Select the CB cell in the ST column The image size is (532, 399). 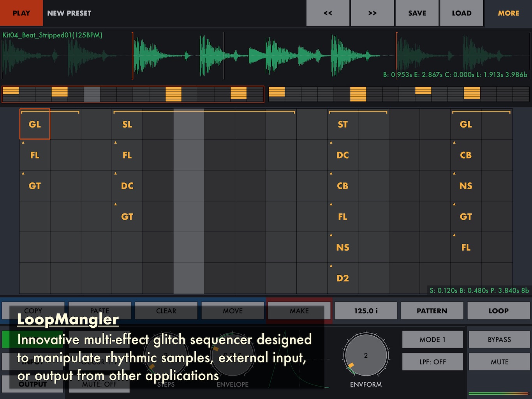pyautogui.click(x=342, y=186)
